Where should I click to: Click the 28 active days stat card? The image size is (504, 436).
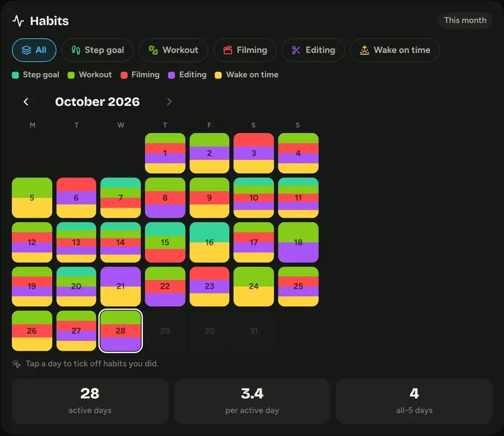[x=90, y=401]
